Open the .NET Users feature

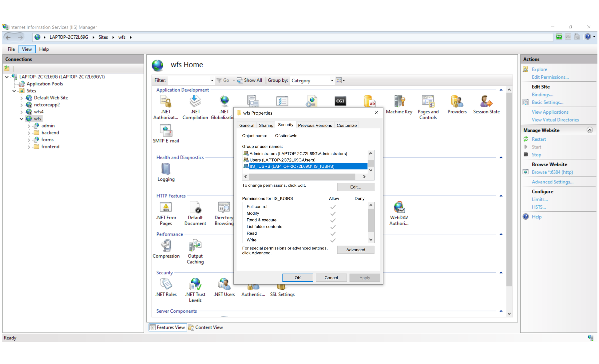[224, 288]
